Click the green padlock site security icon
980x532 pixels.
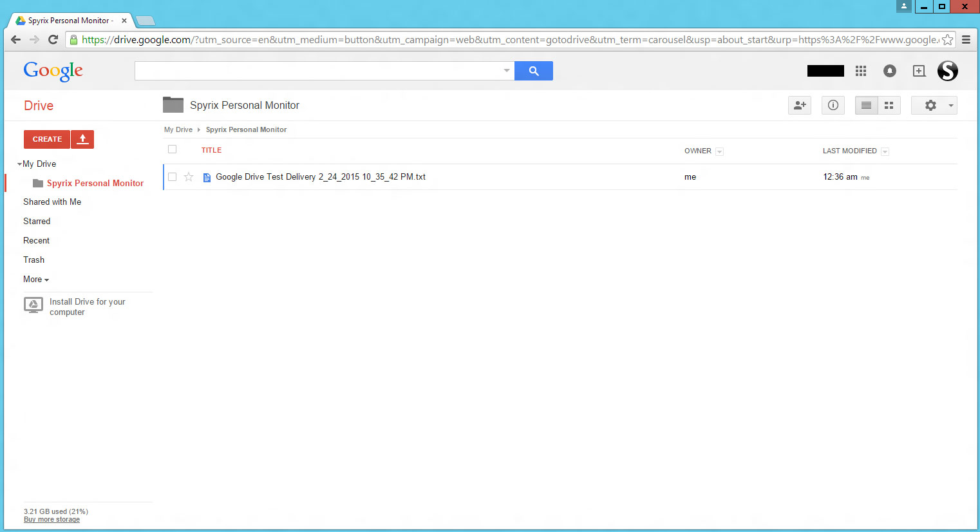coord(73,40)
